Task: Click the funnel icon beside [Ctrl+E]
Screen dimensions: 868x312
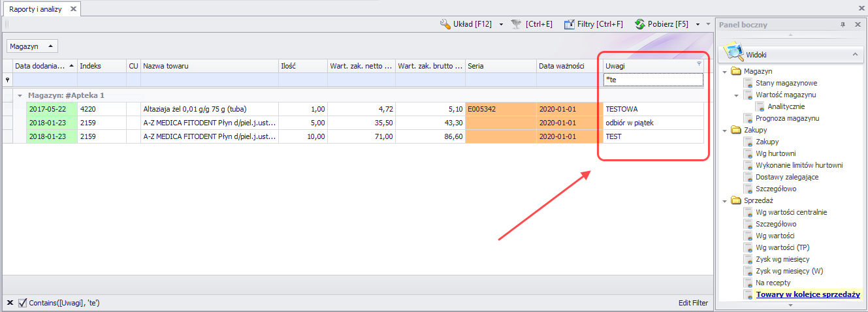Action: [x=517, y=24]
